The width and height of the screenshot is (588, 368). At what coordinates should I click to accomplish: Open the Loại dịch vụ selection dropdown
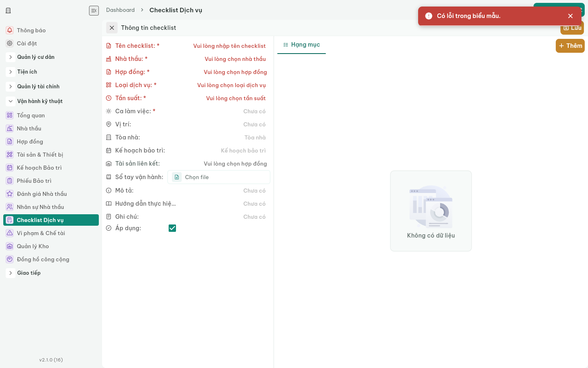click(x=219, y=85)
